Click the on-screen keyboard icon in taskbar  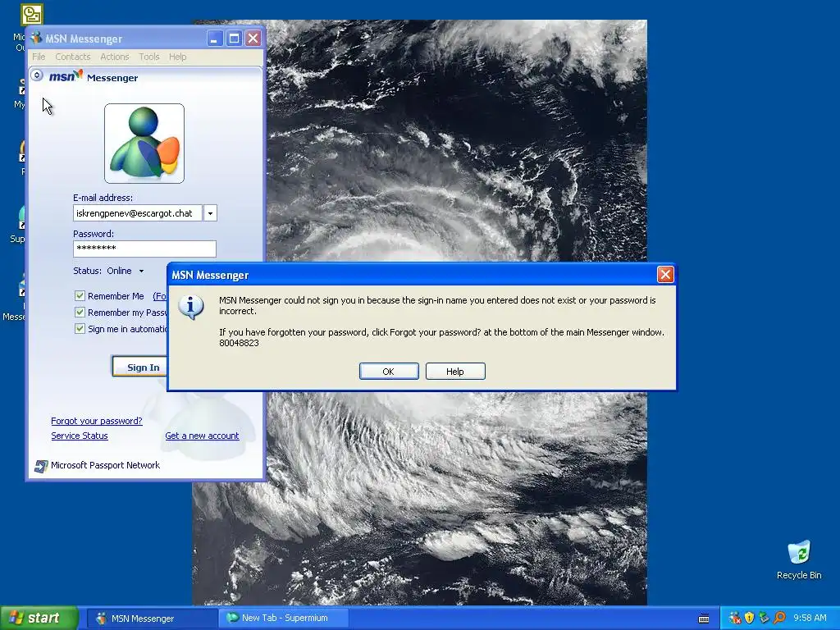(704, 619)
